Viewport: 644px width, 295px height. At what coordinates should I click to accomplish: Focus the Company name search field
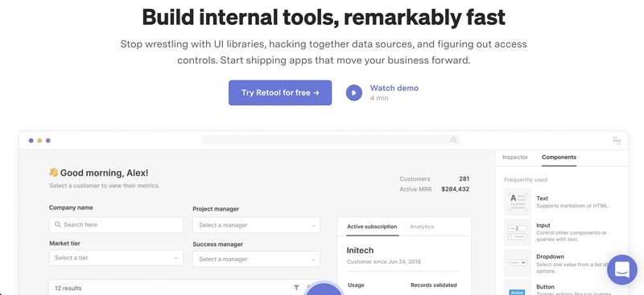click(116, 225)
